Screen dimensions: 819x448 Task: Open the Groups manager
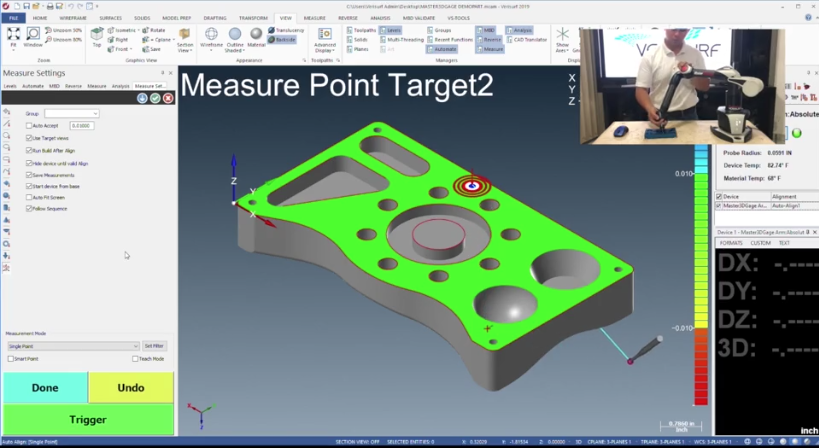coord(439,30)
